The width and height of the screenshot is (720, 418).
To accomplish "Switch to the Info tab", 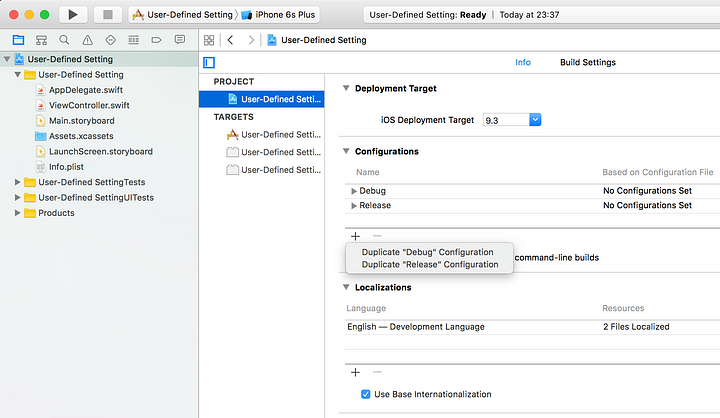I will pos(523,62).
